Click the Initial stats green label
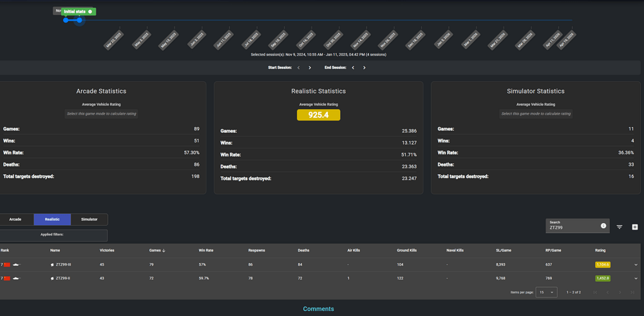 [79, 12]
